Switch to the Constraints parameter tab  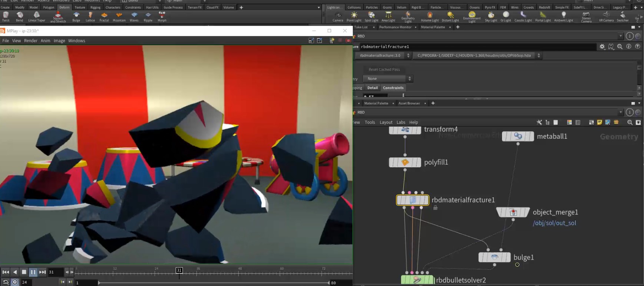point(393,88)
